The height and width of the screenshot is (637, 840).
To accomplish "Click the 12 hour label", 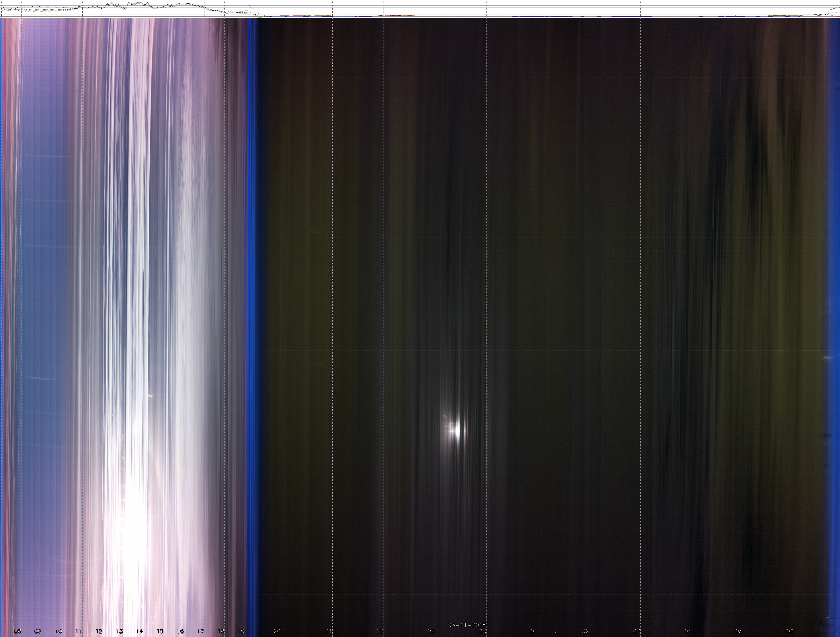I will pos(99,631).
